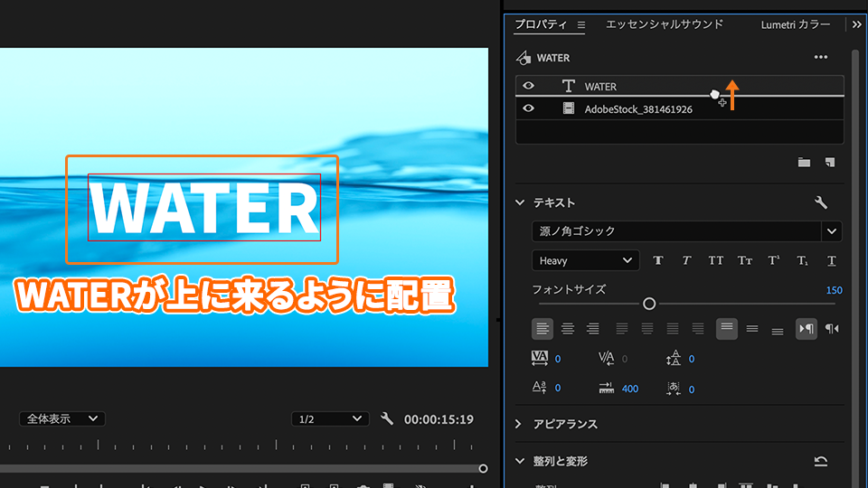Image resolution: width=868 pixels, height=488 pixels.
Task: Set left-to-right text direction
Action: (806, 329)
